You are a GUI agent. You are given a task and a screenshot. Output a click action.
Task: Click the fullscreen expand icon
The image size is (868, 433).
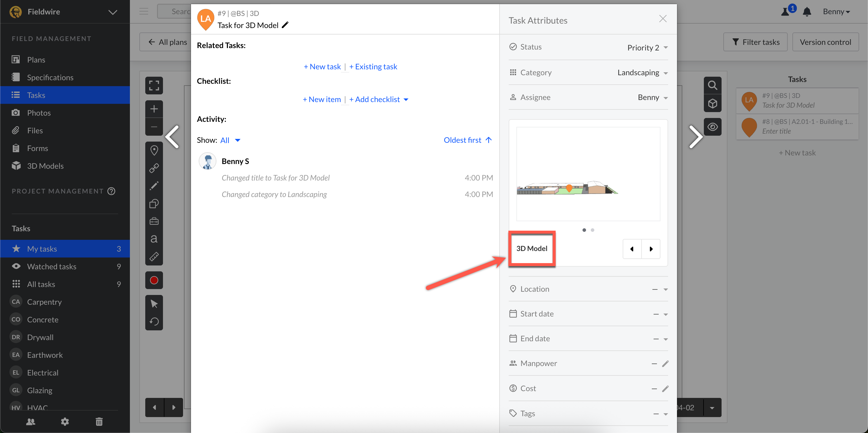point(154,86)
